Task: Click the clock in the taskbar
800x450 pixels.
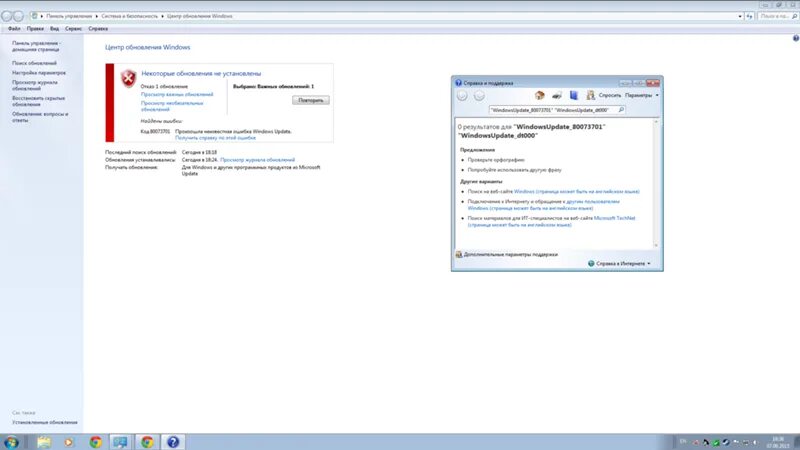Action: click(x=777, y=442)
